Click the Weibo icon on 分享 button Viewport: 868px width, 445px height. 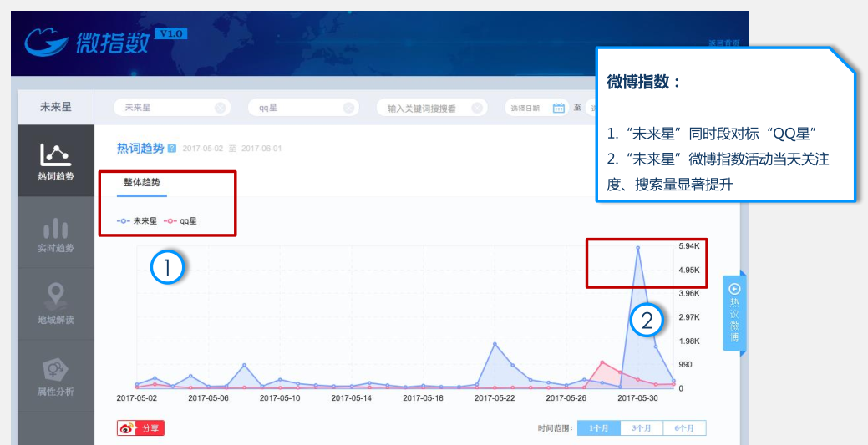click(128, 427)
